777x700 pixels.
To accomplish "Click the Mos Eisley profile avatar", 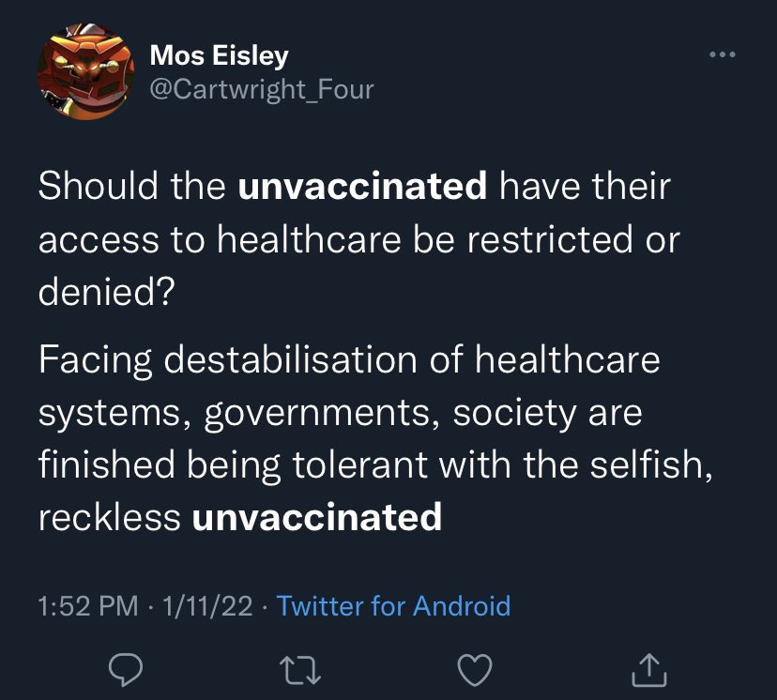I will pyautogui.click(x=85, y=71).
